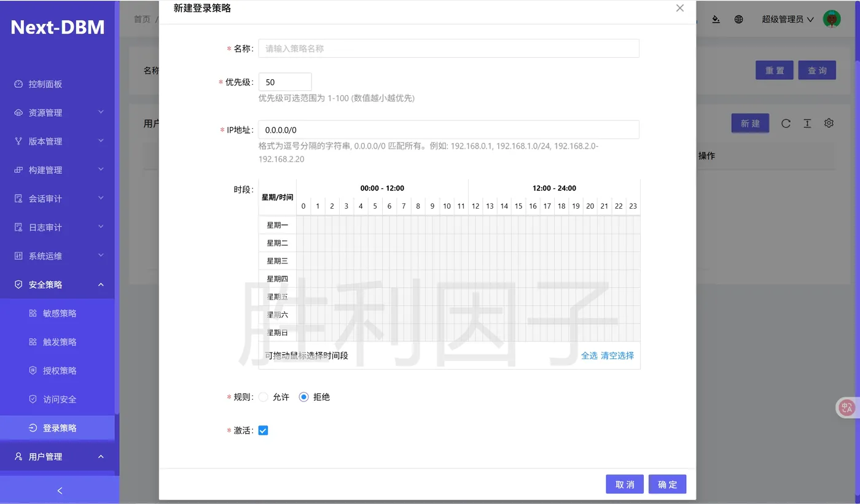Click the grid icon beside 敏感策略
Viewport: 860px width, 504px height.
33,313
